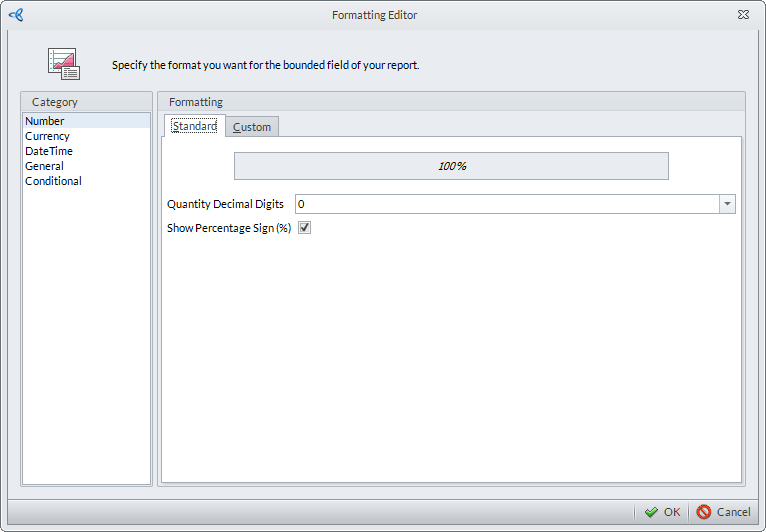The height and width of the screenshot is (532, 766).
Task: Select the DateTime category
Action: pos(49,151)
